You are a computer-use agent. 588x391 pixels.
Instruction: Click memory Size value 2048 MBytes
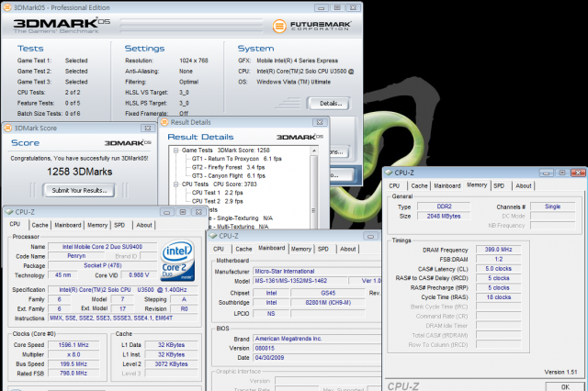tap(444, 216)
